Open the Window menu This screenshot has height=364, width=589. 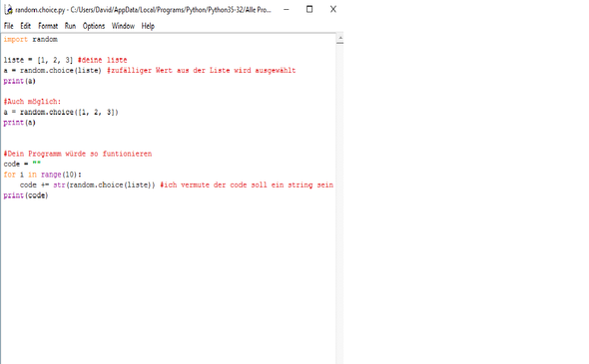pyautogui.click(x=123, y=26)
